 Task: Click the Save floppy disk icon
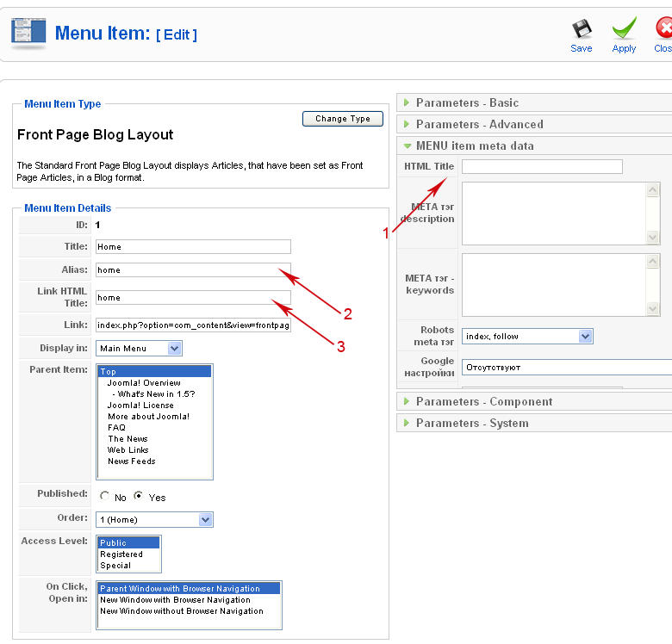(582, 29)
